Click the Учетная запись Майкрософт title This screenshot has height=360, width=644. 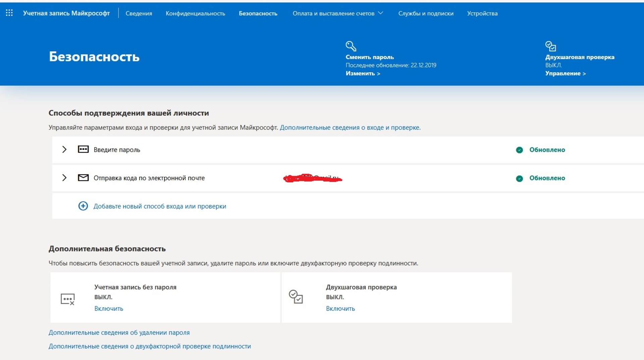coord(66,13)
